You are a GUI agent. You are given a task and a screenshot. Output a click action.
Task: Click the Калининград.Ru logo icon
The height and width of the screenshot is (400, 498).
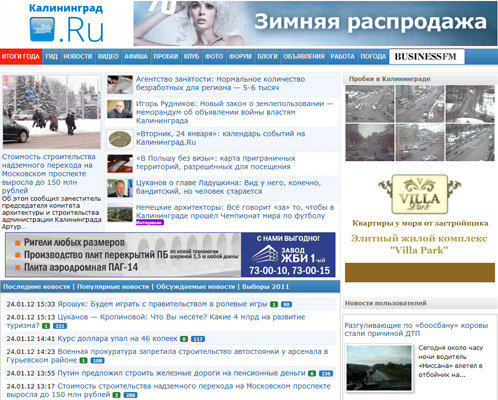click(42, 29)
